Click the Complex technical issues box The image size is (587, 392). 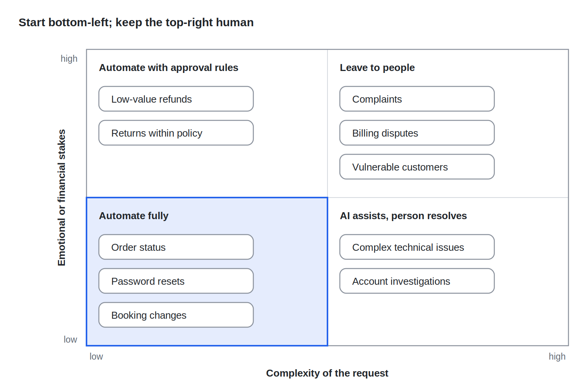[417, 247]
